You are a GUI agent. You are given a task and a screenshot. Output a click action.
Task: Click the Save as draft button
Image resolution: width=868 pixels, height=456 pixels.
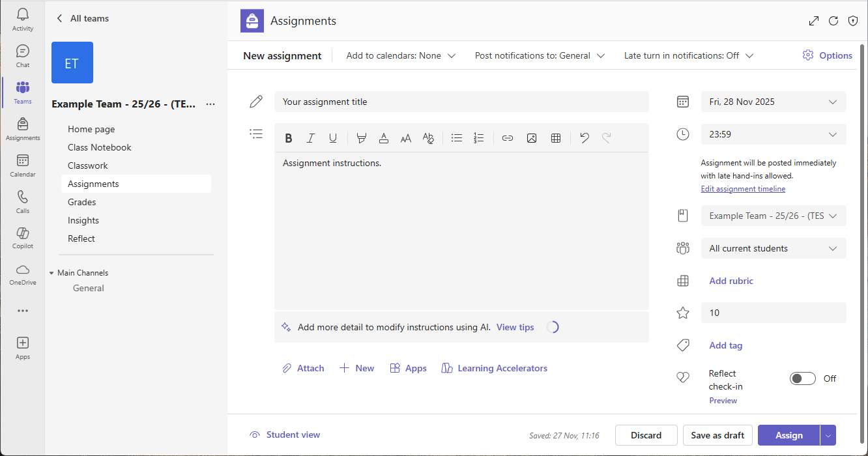[717, 435]
